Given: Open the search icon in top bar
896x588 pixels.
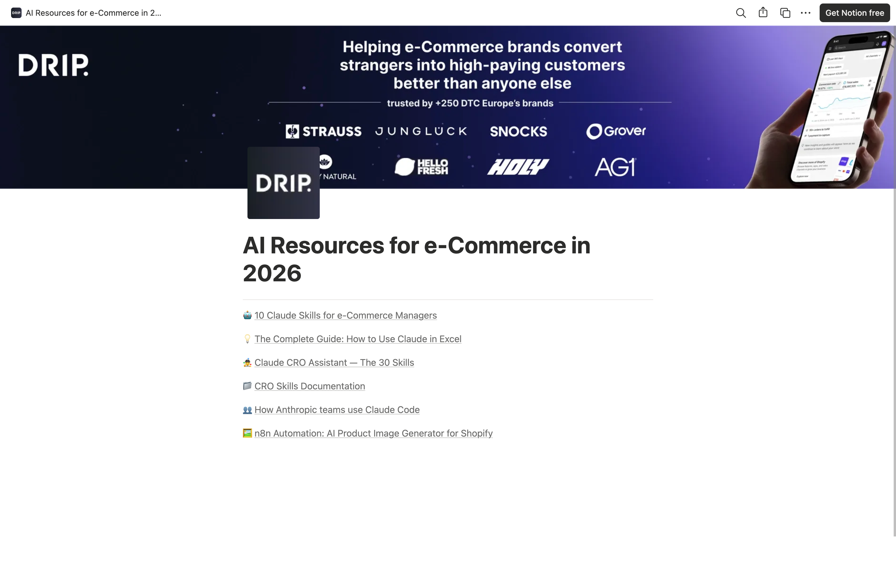Looking at the screenshot, I should [x=741, y=13].
